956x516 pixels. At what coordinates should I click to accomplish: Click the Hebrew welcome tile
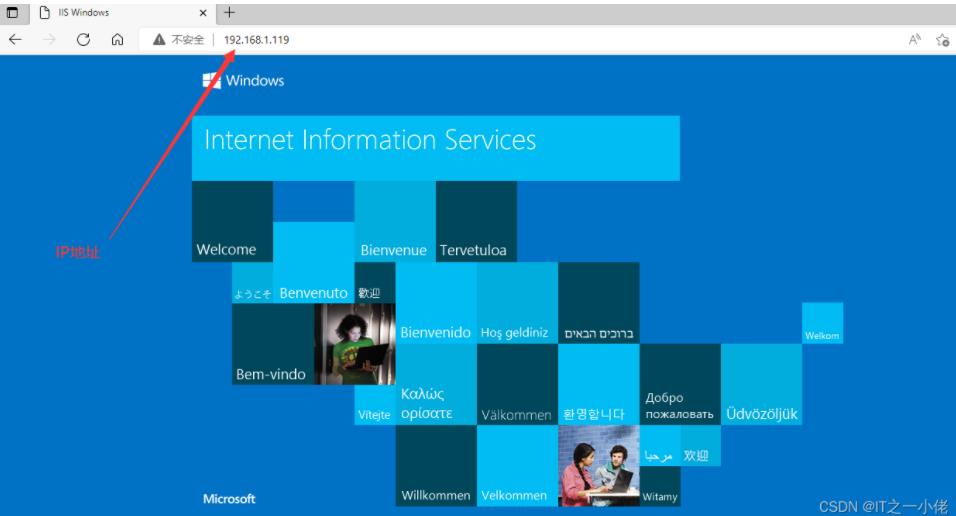tap(599, 303)
